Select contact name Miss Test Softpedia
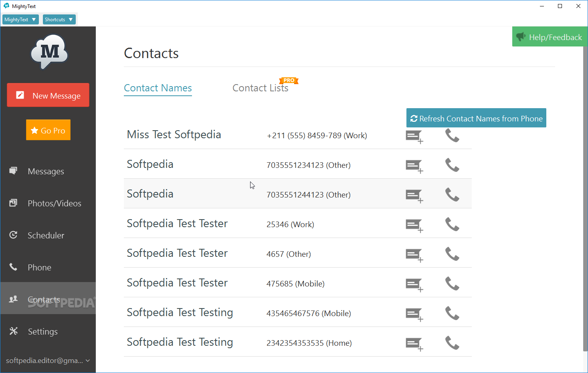588x373 pixels. (174, 135)
